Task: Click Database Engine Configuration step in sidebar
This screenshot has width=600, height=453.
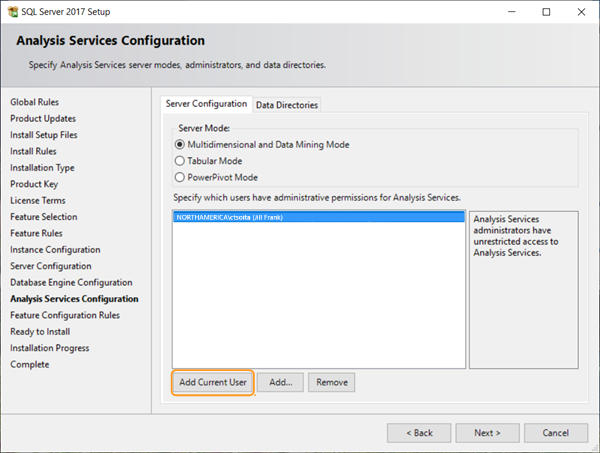Action: 70,283
